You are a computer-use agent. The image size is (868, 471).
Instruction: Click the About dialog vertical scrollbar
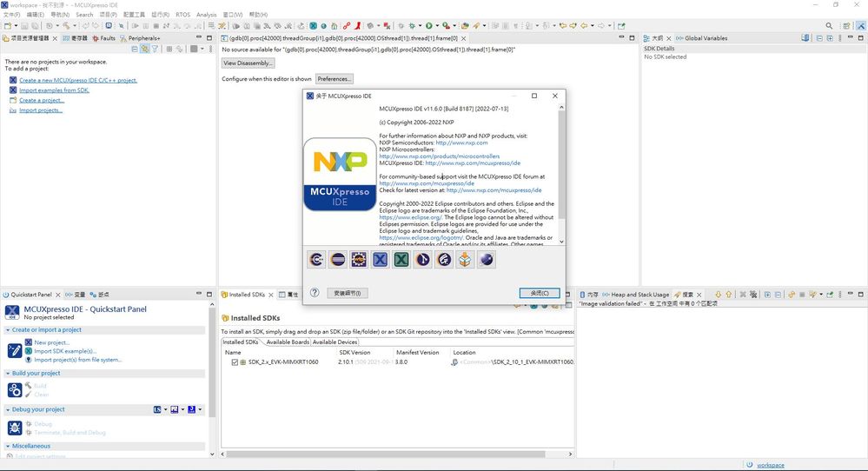click(561, 166)
